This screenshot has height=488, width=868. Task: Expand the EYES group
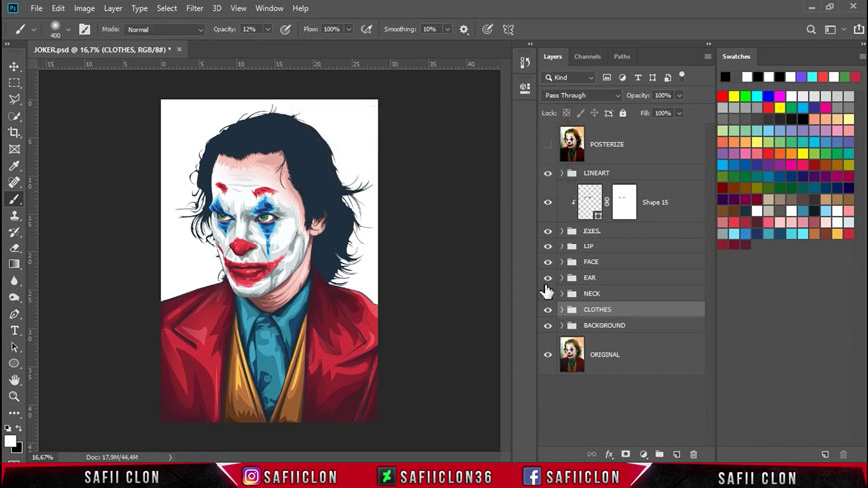(x=562, y=231)
